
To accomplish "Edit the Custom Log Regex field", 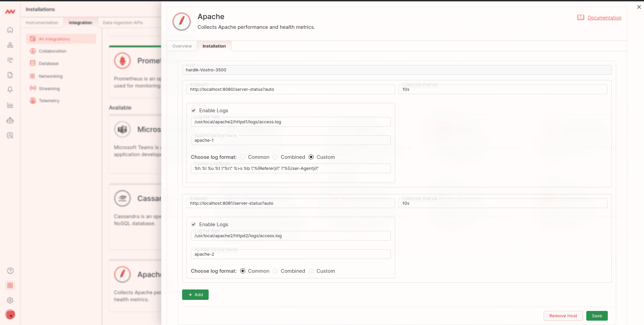I will coord(290,168).
